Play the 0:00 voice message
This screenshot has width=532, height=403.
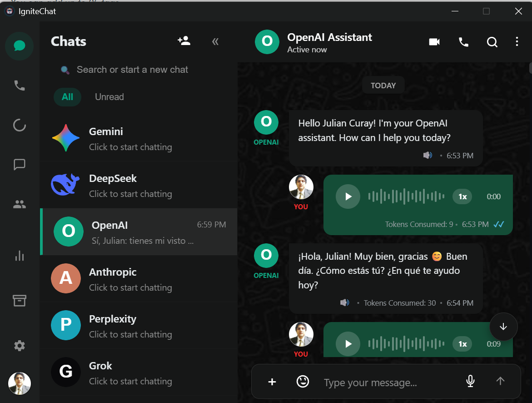[348, 196]
